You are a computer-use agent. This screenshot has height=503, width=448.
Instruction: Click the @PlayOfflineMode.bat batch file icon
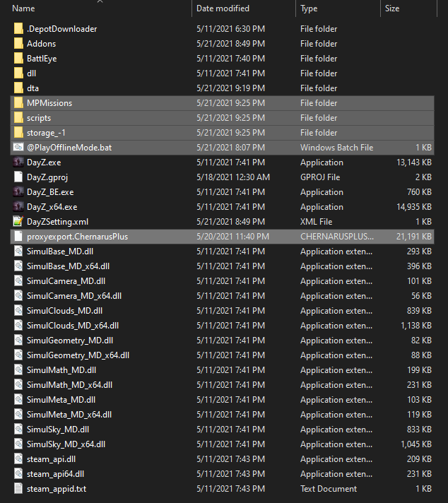(18, 147)
